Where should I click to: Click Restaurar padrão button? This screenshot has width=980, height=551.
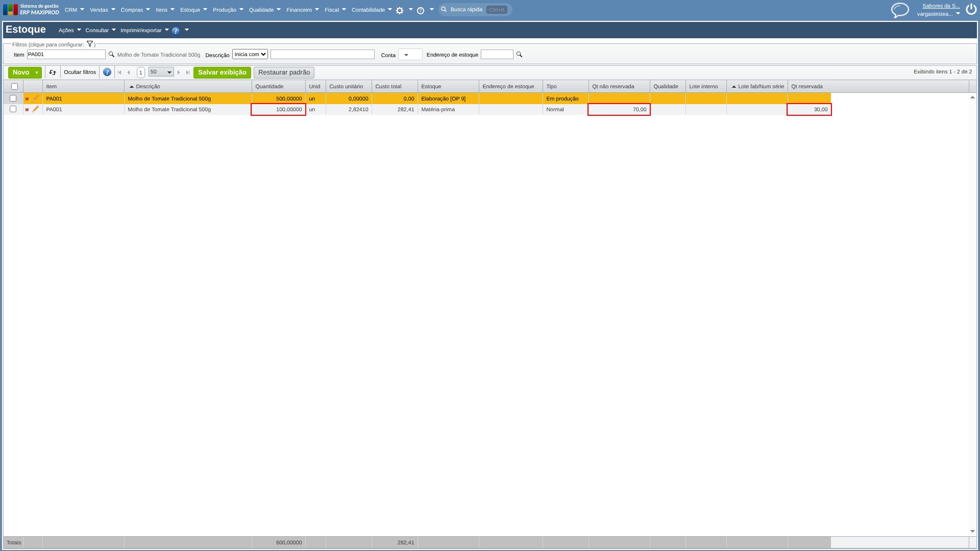284,72
